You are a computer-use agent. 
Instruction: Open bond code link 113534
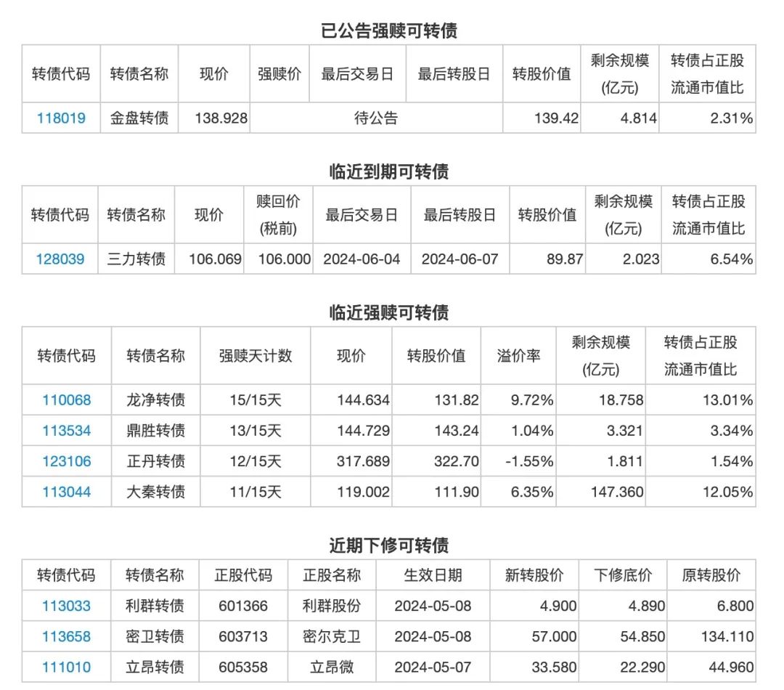(65, 431)
